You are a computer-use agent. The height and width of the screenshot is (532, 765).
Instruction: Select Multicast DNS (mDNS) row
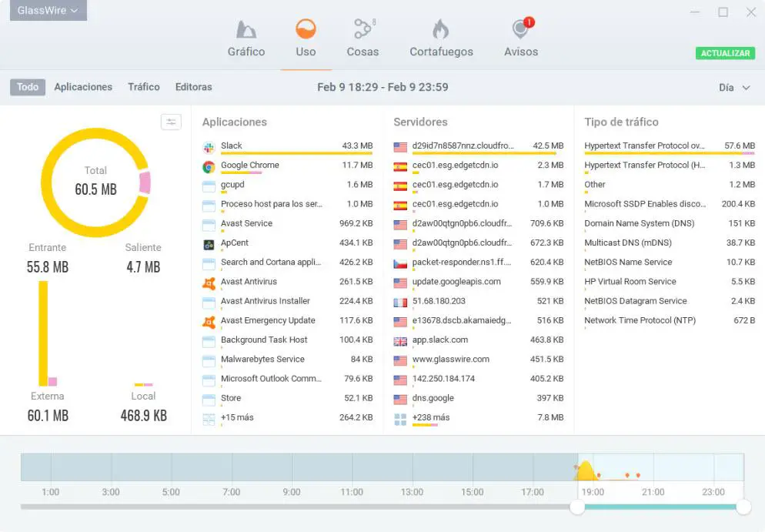pyautogui.click(x=670, y=243)
